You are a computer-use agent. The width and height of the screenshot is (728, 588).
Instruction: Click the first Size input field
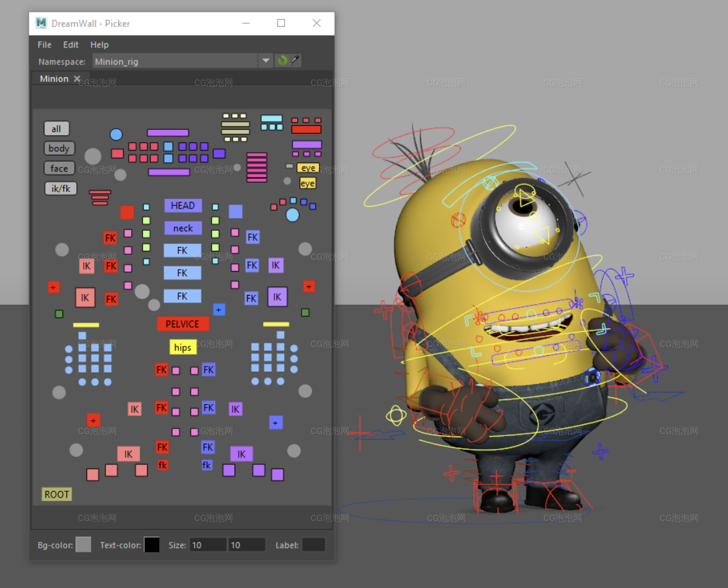[207, 545]
